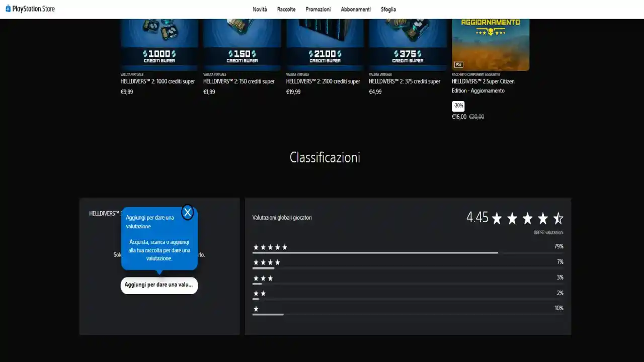
Task: Click the two-star row stars
Action: click(260, 293)
